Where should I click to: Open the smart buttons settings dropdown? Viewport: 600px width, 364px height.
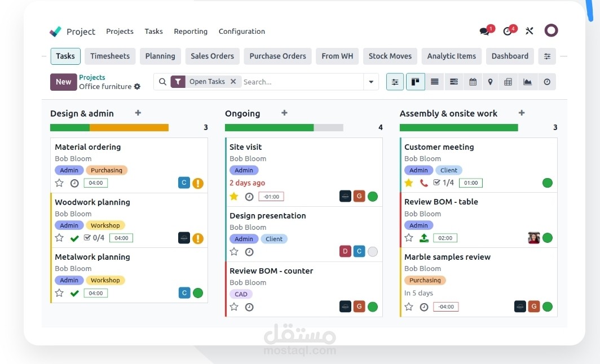coord(547,56)
